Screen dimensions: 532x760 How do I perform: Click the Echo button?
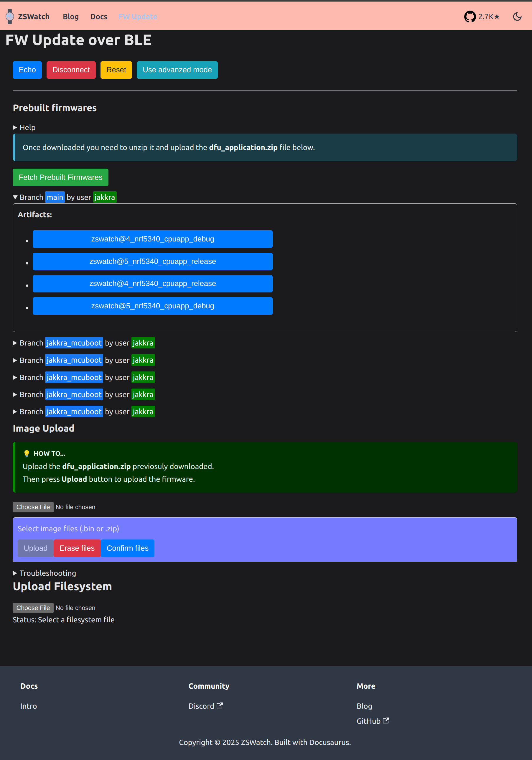point(27,70)
